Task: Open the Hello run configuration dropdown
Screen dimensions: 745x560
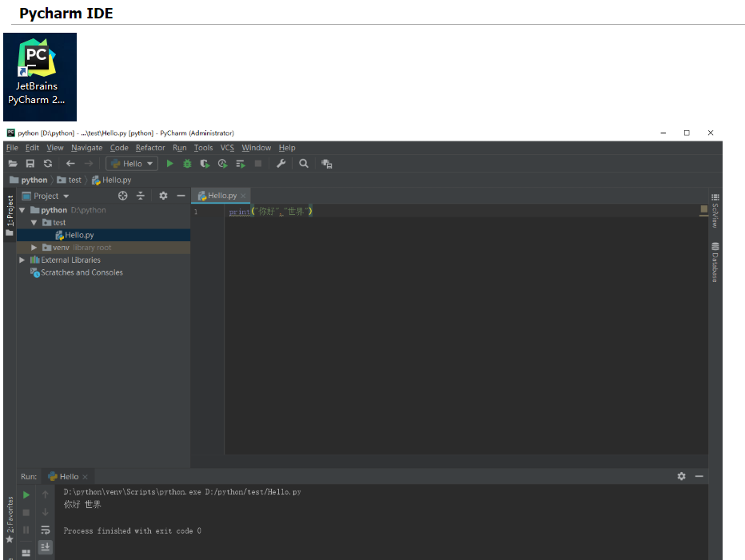Action: (x=132, y=164)
